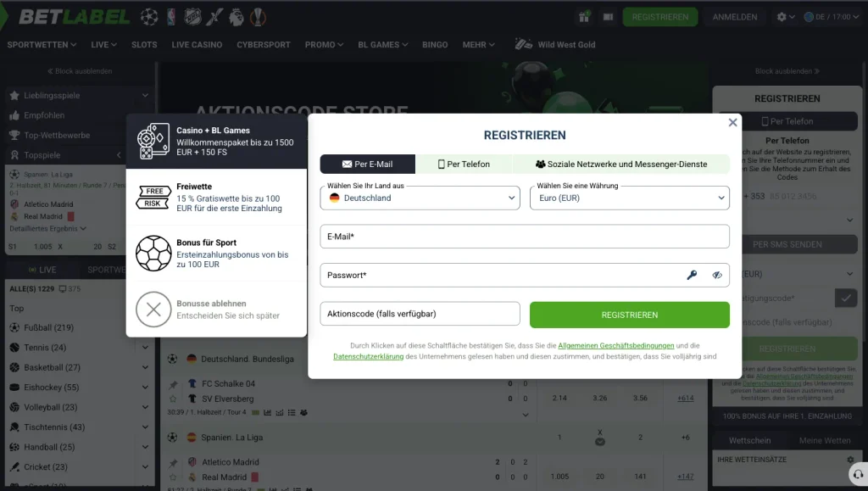
Task: Click BetLabel logo in header
Action: (75, 17)
